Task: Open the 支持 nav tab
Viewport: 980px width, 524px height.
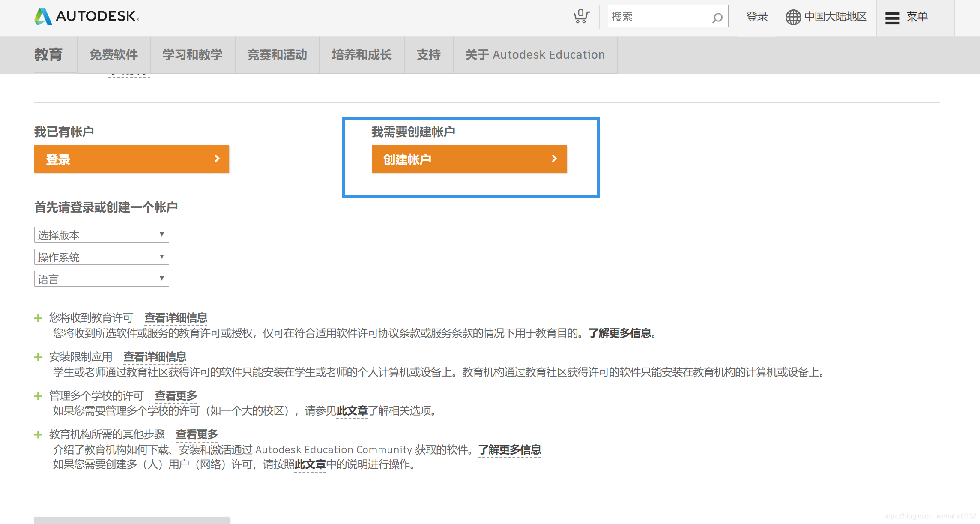Action: (x=429, y=54)
